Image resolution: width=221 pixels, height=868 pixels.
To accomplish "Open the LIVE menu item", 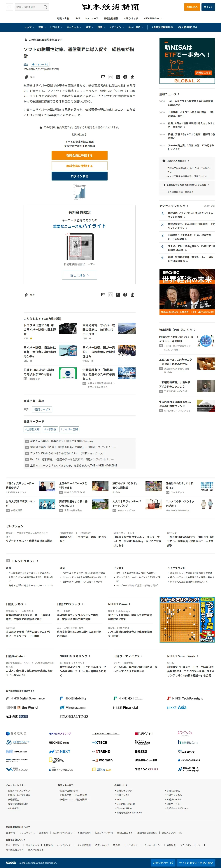I will coord(77,19).
